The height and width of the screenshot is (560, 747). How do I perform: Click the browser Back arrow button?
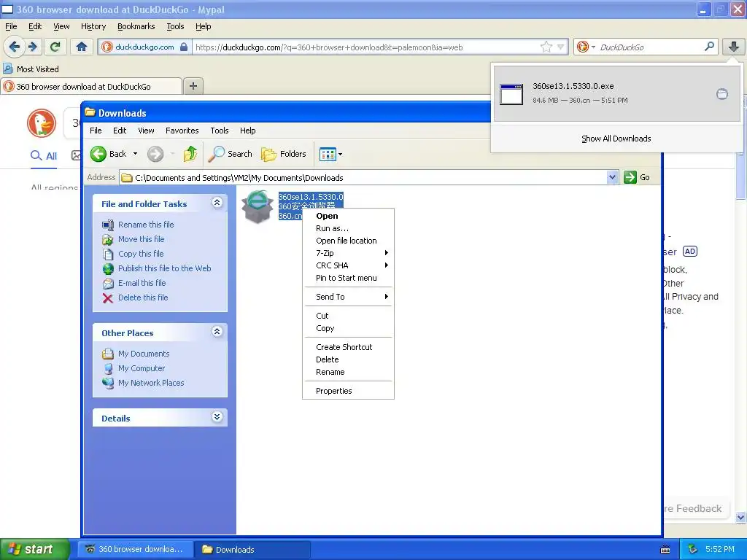point(14,47)
